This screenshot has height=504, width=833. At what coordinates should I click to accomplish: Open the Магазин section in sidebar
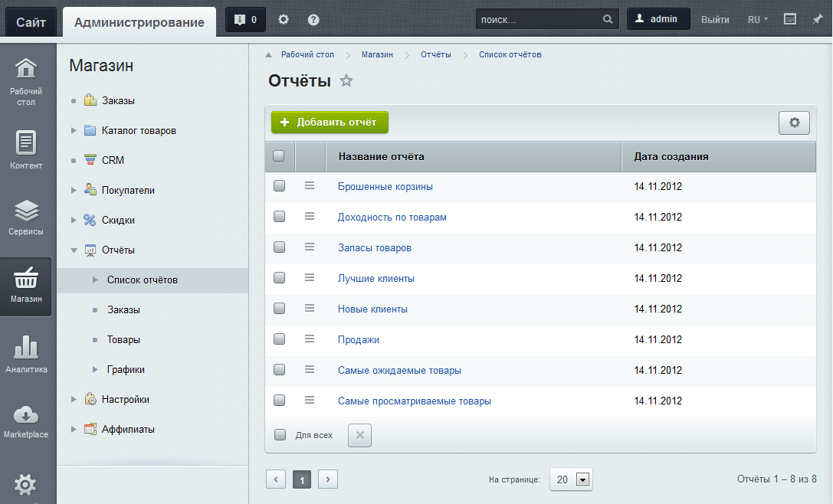tap(25, 286)
